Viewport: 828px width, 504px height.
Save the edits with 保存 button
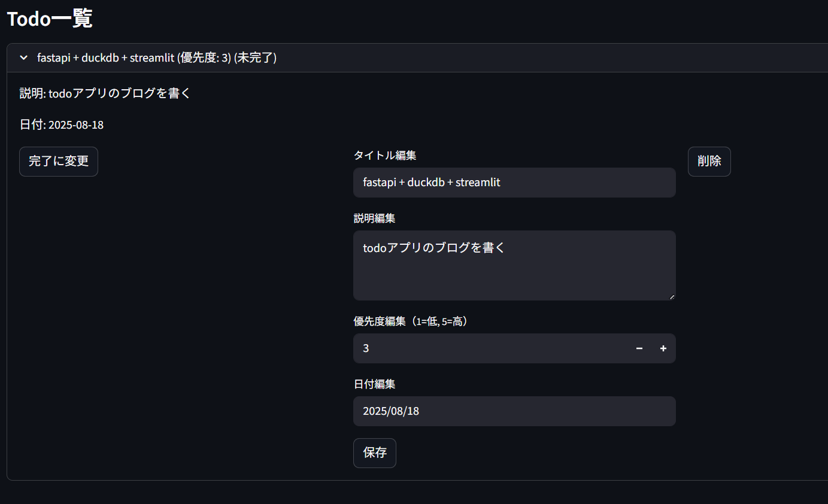click(x=375, y=453)
